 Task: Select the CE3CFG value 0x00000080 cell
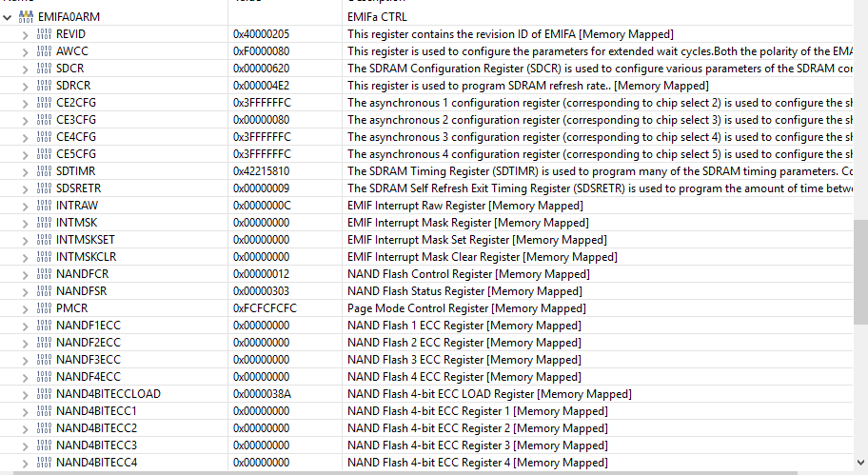tap(286, 120)
